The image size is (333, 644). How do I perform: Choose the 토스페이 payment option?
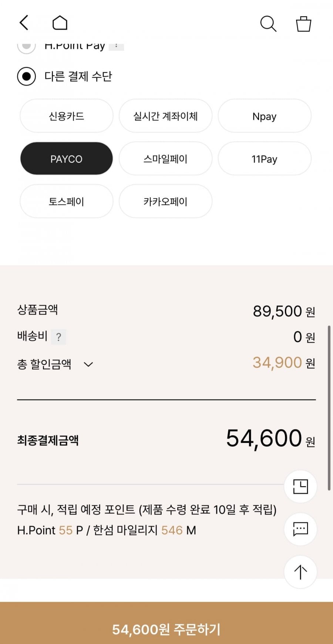pyautogui.click(x=66, y=201)
